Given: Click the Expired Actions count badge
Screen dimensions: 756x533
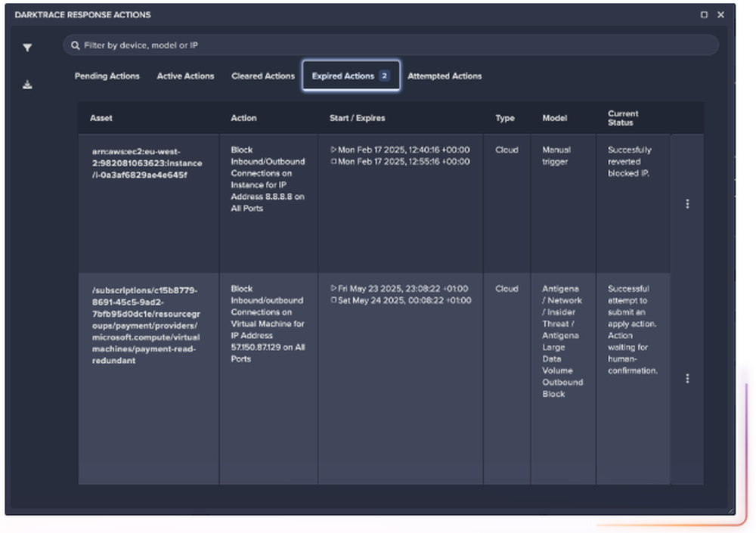Looking at the screenshot, I should pyautogui.click(x=384, y=76).
